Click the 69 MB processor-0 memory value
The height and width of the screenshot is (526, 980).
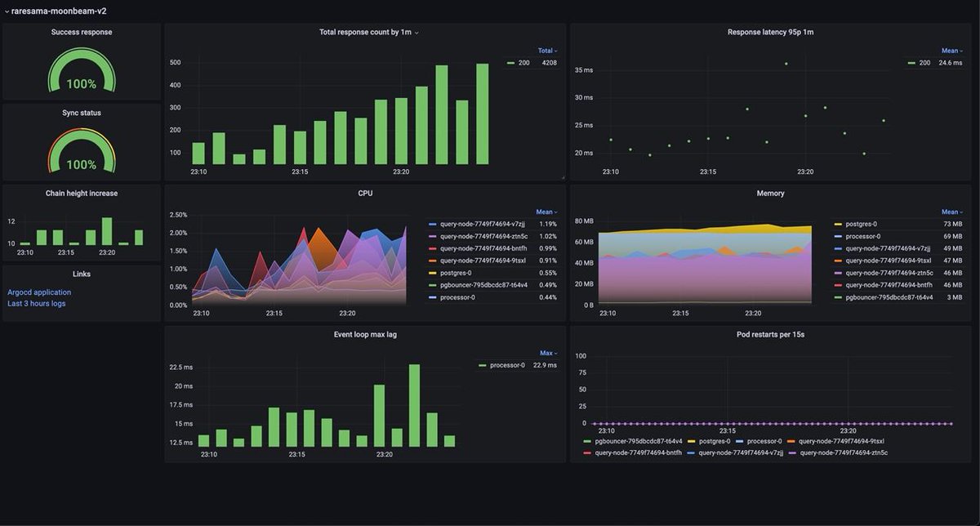(x=952, y=236)
